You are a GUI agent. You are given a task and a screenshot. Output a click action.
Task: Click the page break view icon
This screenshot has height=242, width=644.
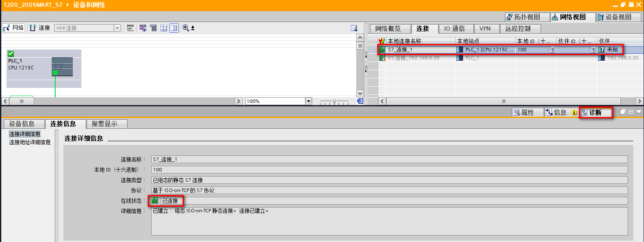tap(164, 28)
